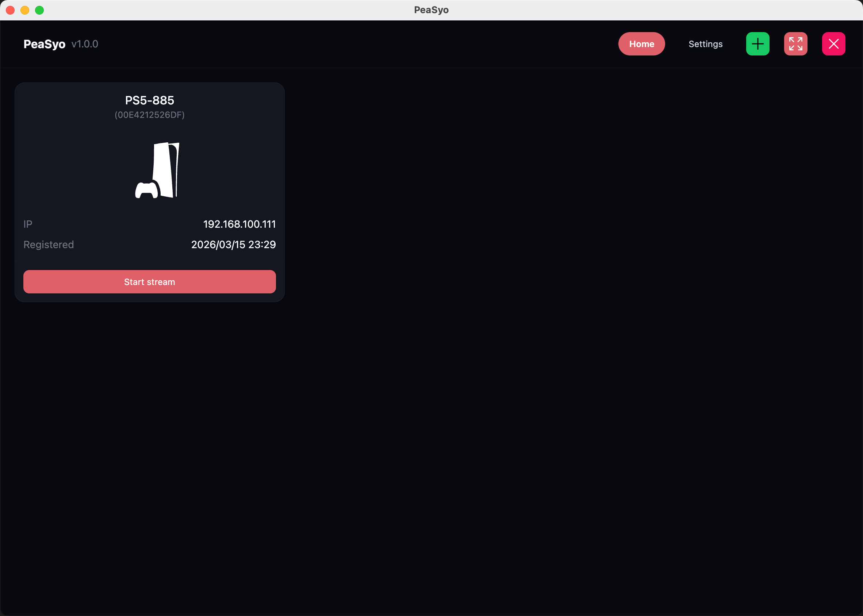Click the green plus add-console icon

[757, 44]
